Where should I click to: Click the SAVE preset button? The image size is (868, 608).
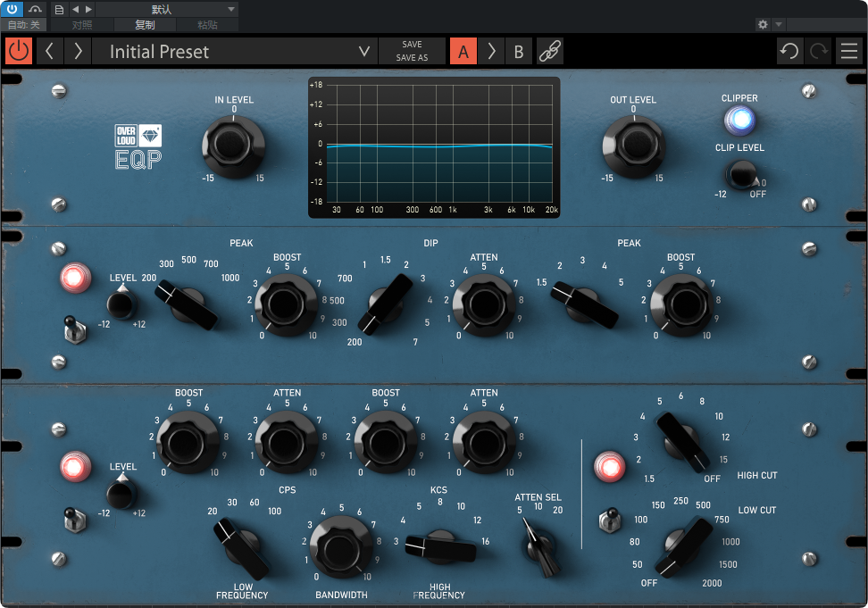[x=412, y=45]
